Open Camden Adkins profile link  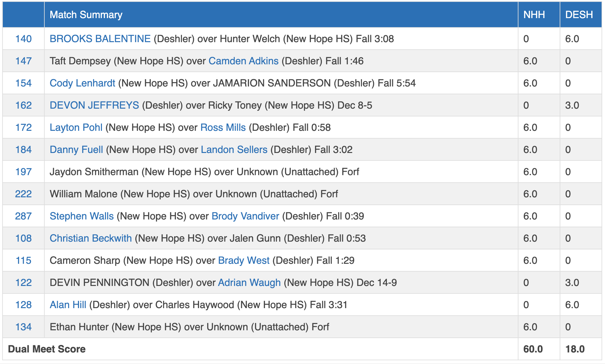tap(243, 61)
